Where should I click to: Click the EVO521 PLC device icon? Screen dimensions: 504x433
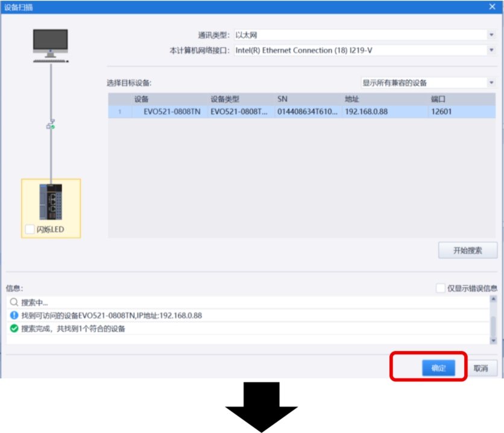click(x=51, y=202)
